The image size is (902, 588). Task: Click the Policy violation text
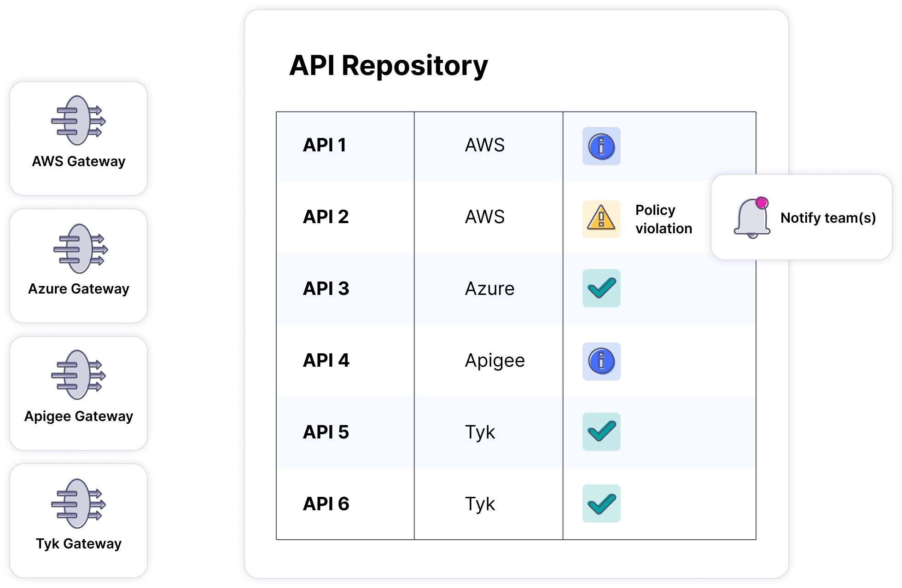663,219
